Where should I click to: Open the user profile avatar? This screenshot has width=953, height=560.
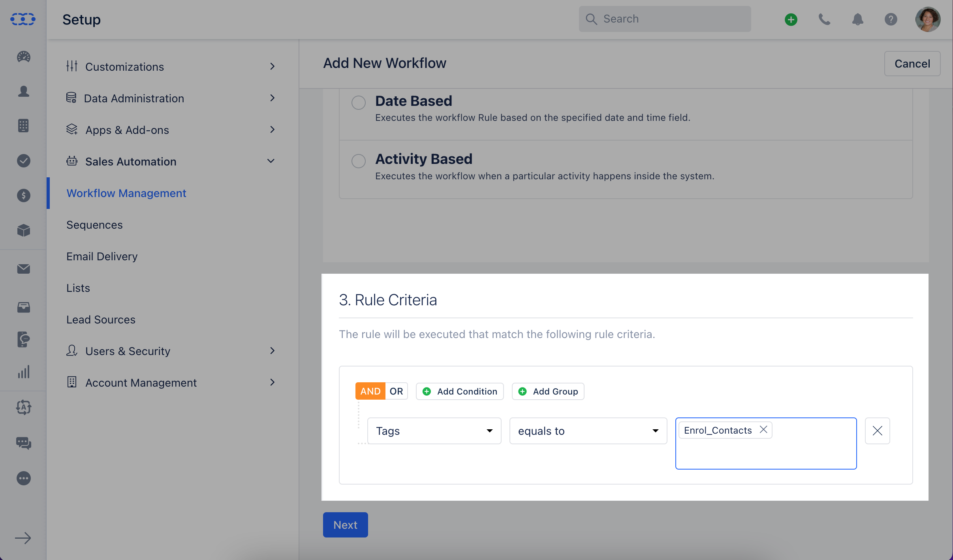pyautogui.click(x=928, y=19)
